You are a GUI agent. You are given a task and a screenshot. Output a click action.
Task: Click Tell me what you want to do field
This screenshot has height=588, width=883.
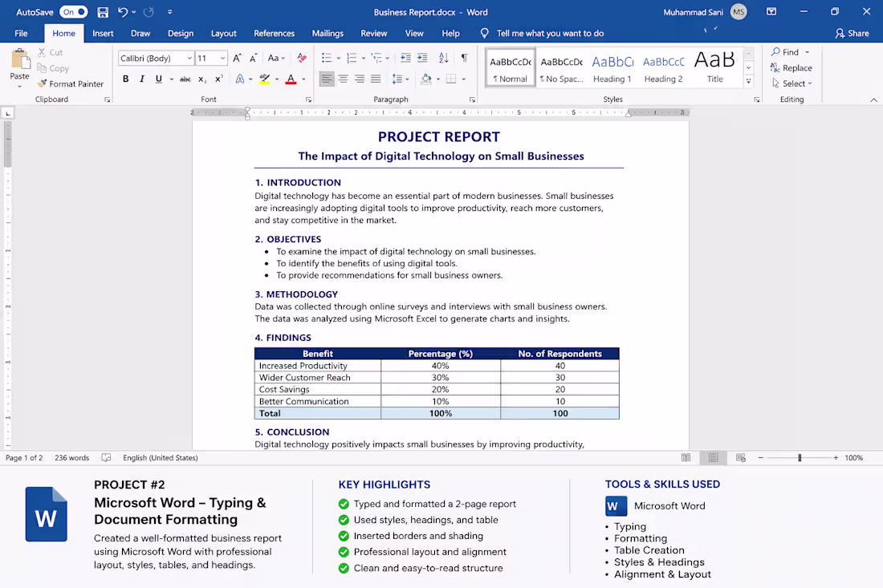click(550, 33)
